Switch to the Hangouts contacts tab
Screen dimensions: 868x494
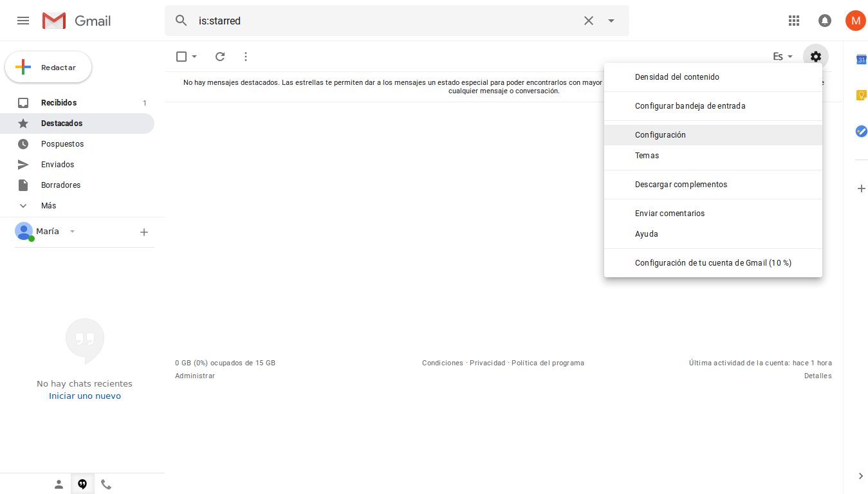point(59,484)
